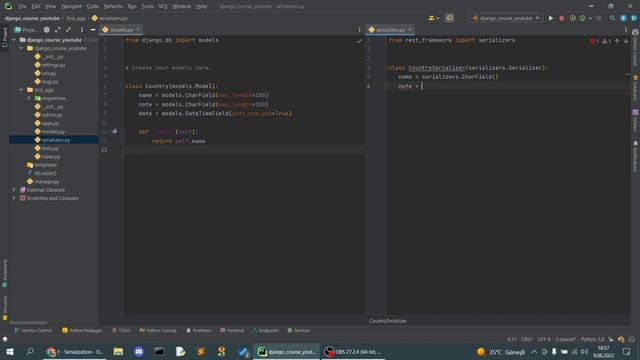640x360 pixels.
Task: Open left editor tab options kebab
Action: 359,30
